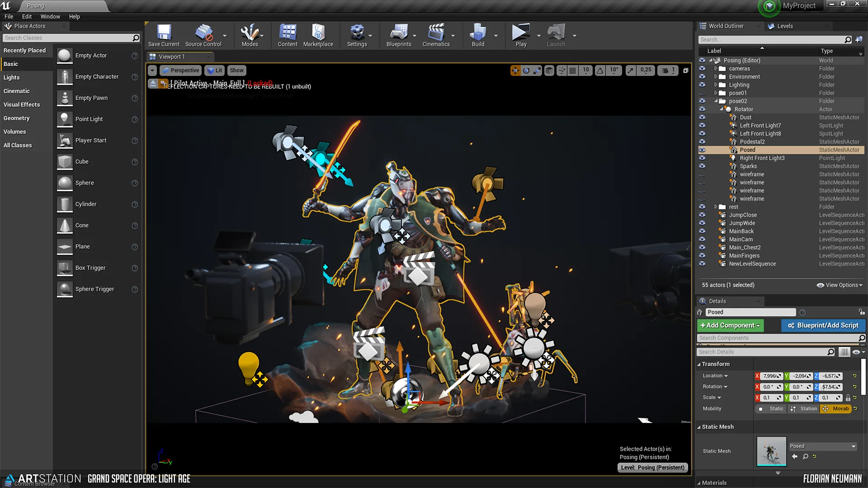Image resolution: width=868 pixels, height=488 pixels.
Task: Click the lock actor icon in Details
Action: click(x=862, y=312)
